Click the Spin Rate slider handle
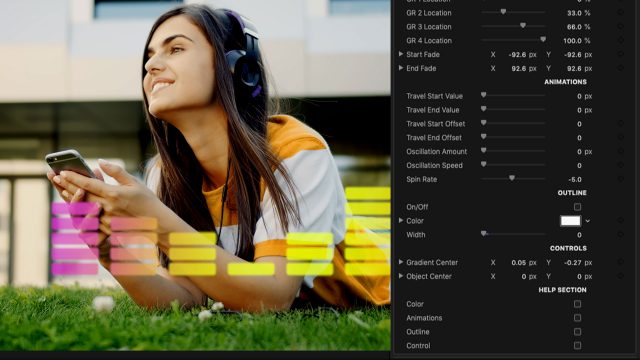640x360 pixels. click(x=512, y=179)
